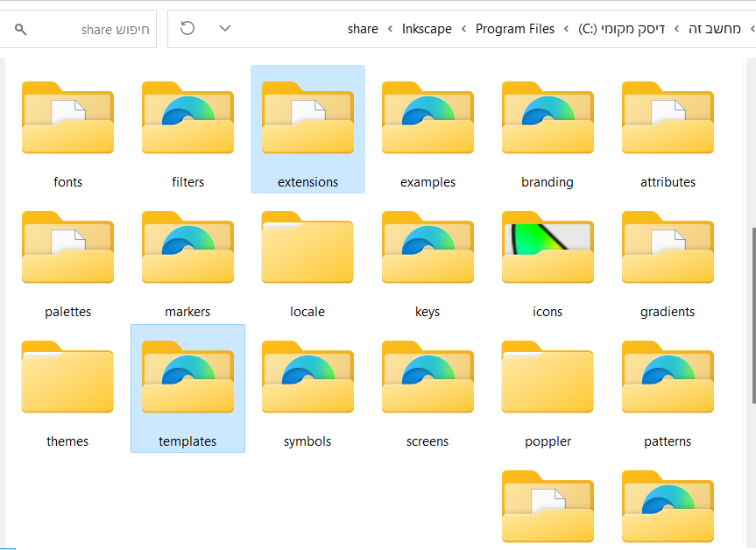Open the fonts folder
This screenshot has width=756, height=550.
click(x=68, y=117)
